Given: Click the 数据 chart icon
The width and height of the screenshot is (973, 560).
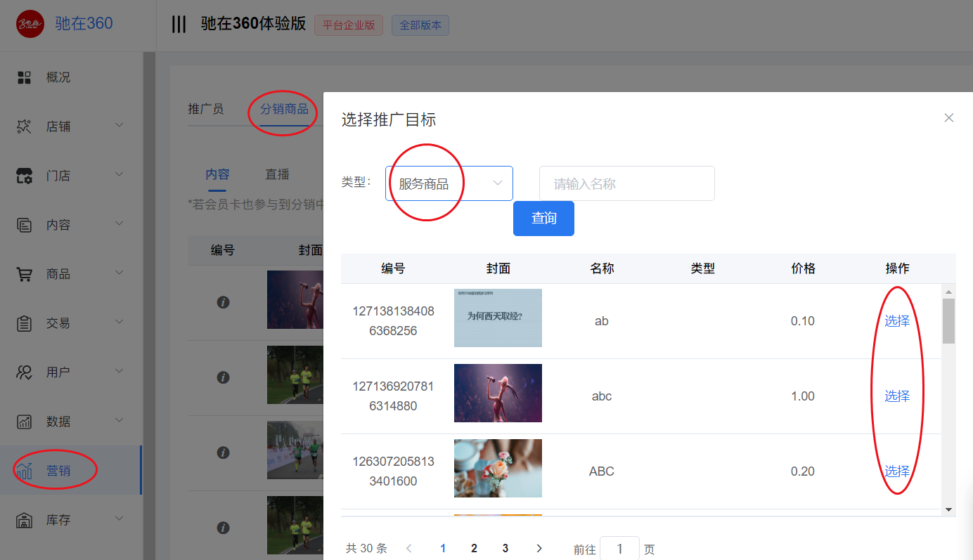Looking at the screenshot, I should tap(25, 422).
